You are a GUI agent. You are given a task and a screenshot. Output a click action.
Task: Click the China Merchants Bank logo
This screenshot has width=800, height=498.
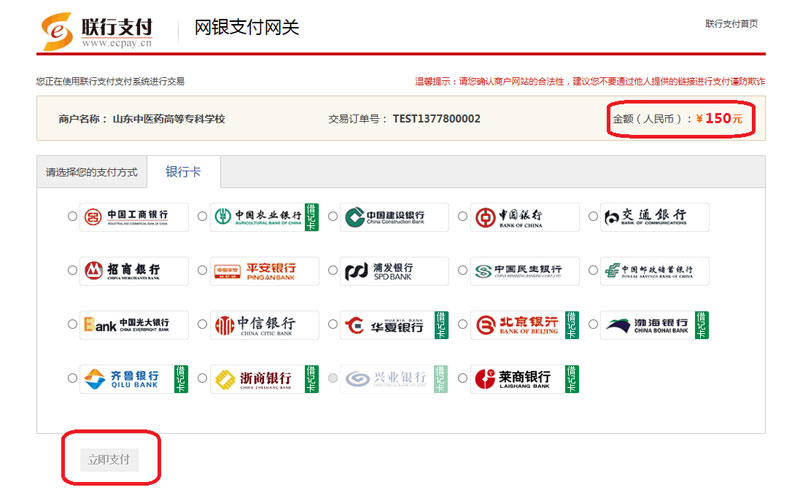tap(134, 271)
